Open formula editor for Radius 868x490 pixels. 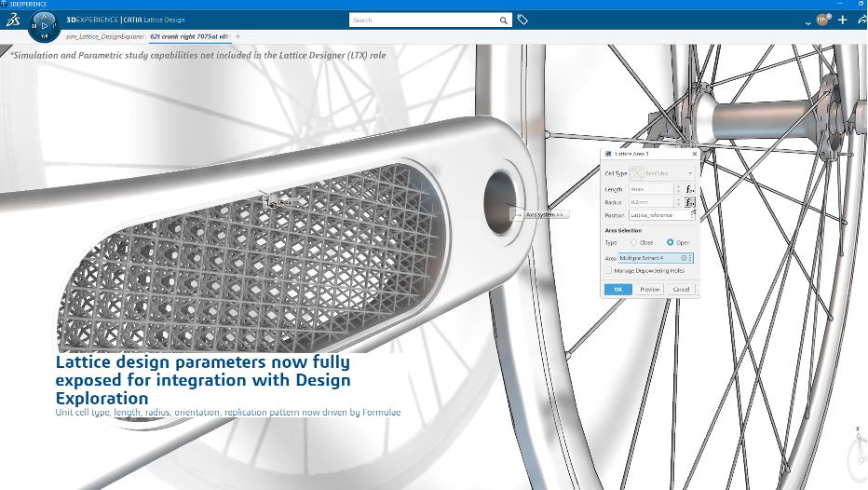point(690,202)
